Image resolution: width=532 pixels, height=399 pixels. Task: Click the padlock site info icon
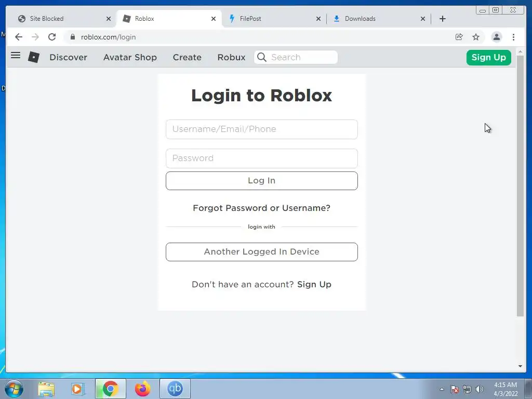click(x=73, y=37)
